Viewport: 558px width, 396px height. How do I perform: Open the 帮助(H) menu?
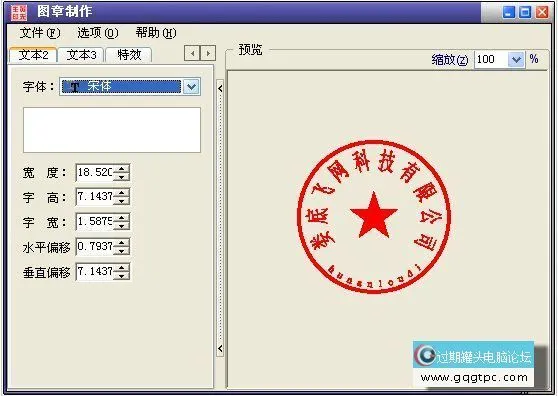click(156, 33)
